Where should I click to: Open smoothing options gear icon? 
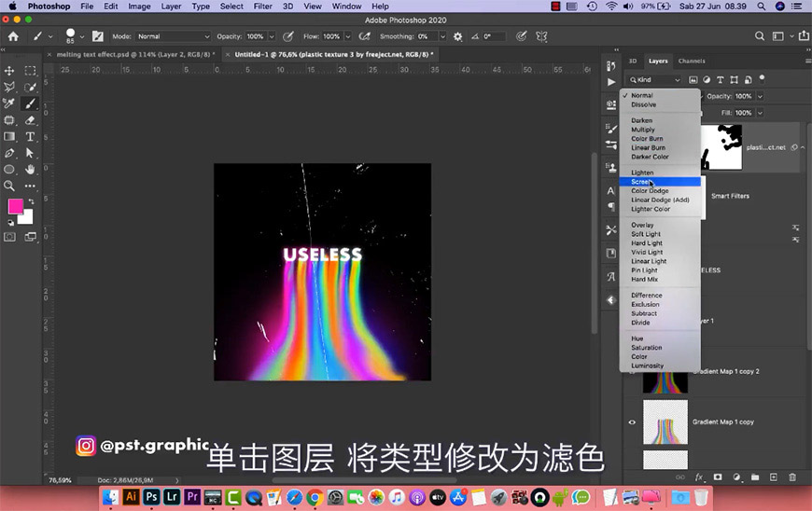[457, 36]
